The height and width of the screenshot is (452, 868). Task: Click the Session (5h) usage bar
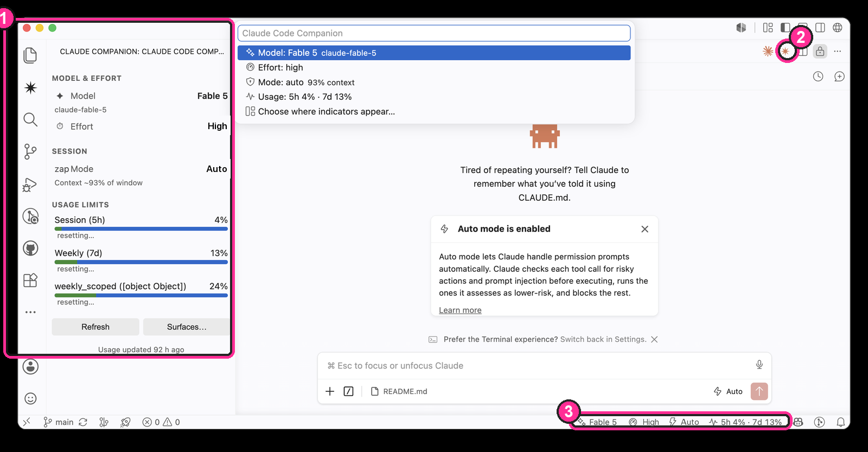tap(141, 229)
